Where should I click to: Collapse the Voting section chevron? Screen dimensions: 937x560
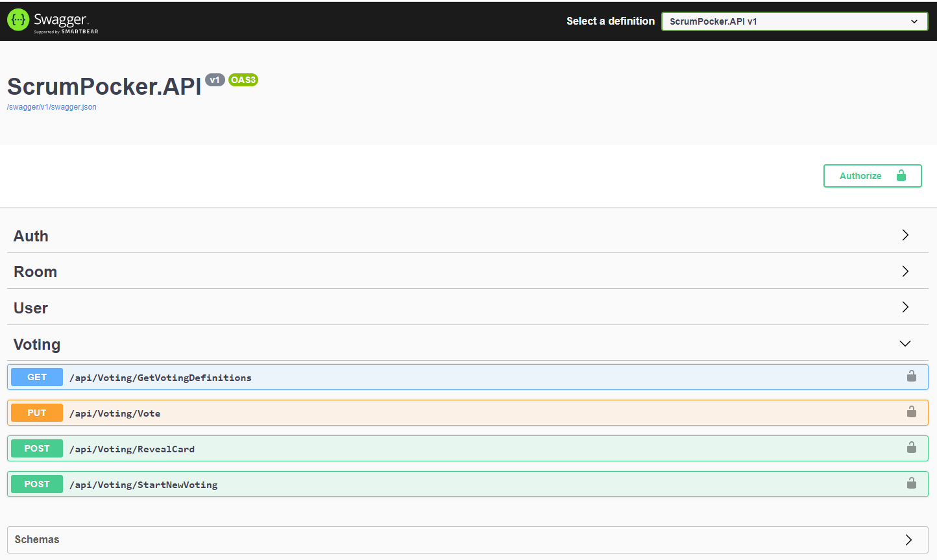pos(905,343)
